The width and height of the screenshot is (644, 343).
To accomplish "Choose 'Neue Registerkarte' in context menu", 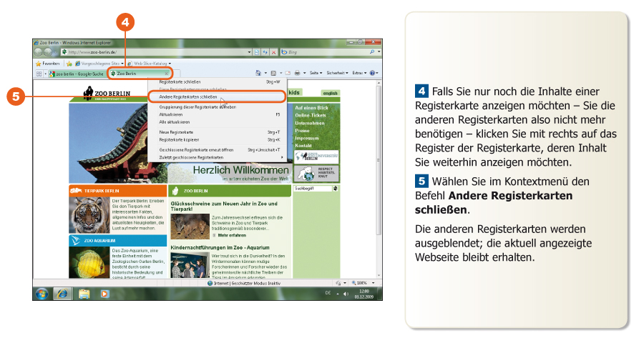I will coord(176,132).
